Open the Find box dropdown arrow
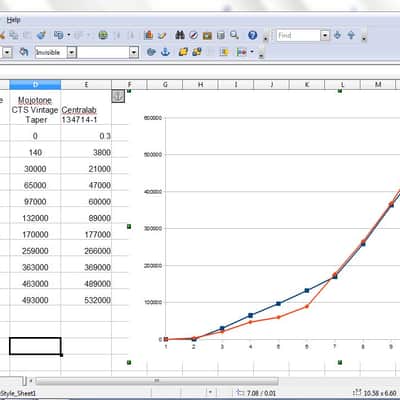Image resolution: width=400 pixels, height=400 pixels. point(325,35)
